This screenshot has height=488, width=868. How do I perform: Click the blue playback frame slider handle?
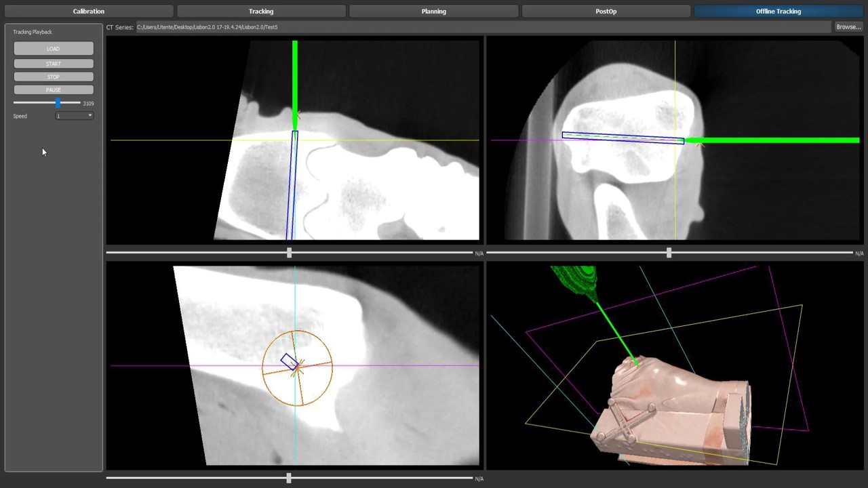[x=58, y=103]
